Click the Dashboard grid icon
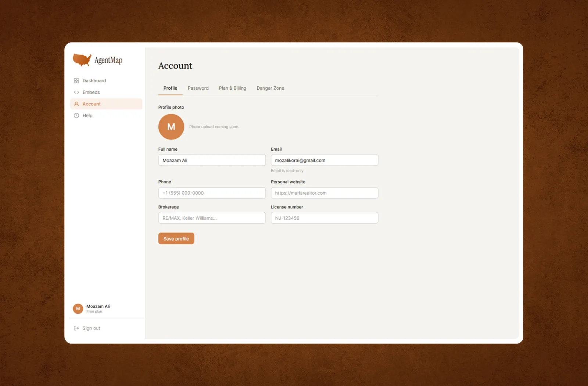The image size is (588, 386). [76, 81]
